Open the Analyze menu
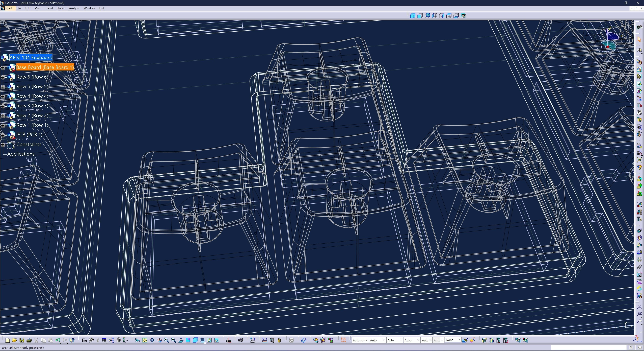 tap(74, 8)
